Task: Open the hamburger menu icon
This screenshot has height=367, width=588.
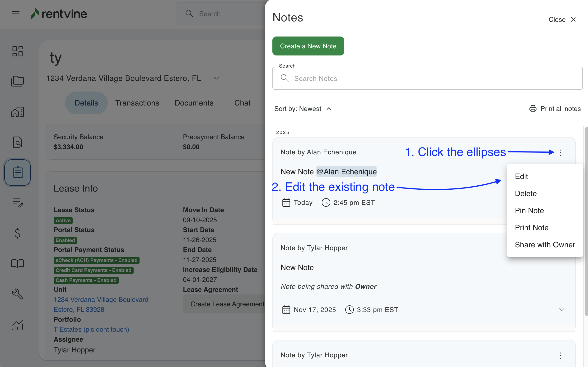Action: pyautogui.click(x=16, y=14)
